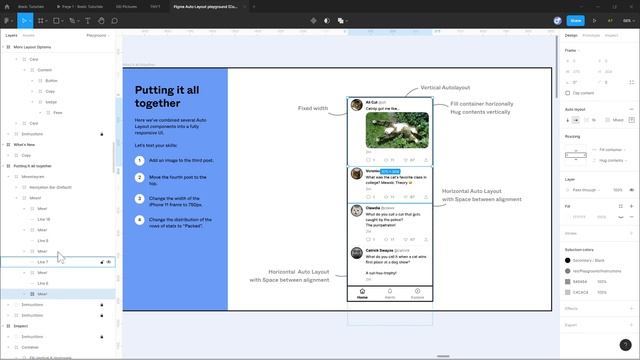Unlock the Instructions layer above Inspect
This screenshot has width=640, height=360.
click(x=102, y=316)
